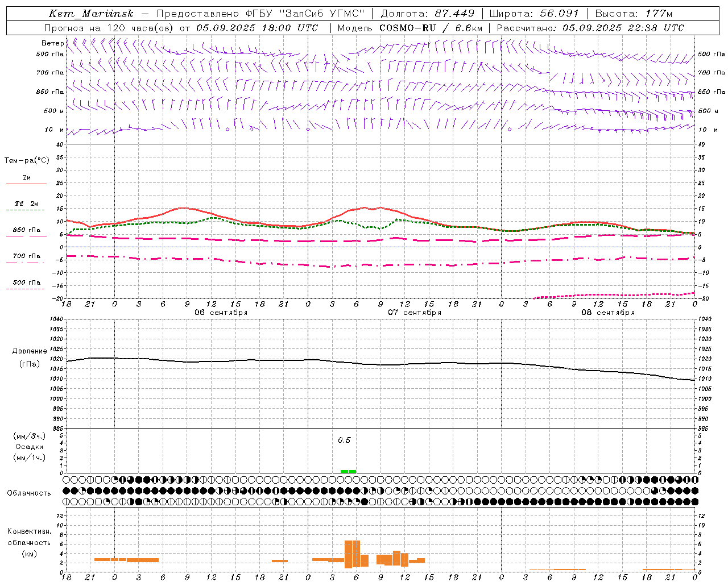This screenshot has width=728, height=582.
Task: Click the Конвективн. облачность (км) label
Action: (30, 542)
